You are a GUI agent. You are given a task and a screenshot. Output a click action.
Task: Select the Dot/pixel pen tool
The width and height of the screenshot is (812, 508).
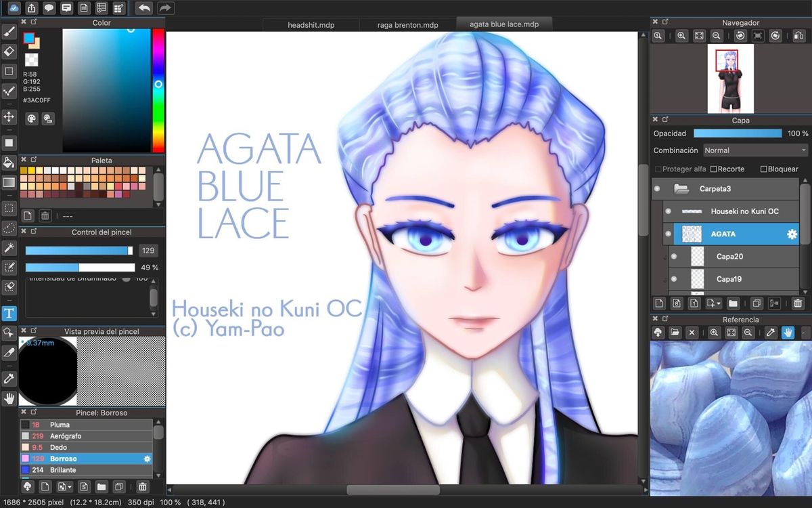pos(9,91)
